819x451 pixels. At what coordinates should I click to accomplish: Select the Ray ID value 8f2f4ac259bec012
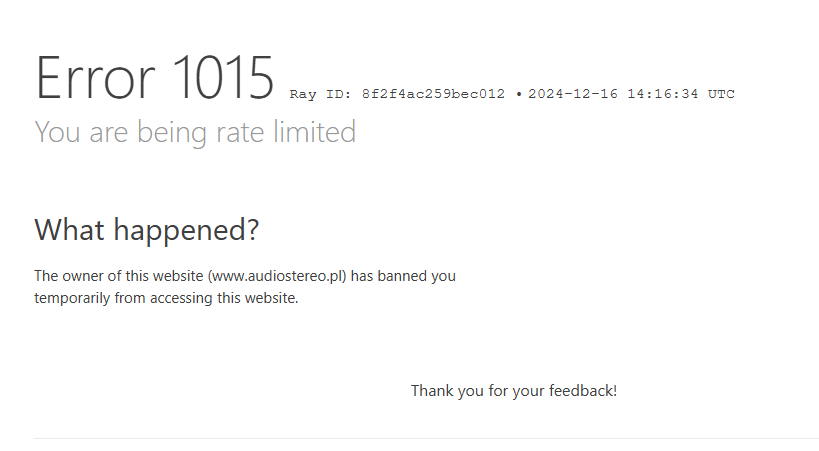click(433, 94)
